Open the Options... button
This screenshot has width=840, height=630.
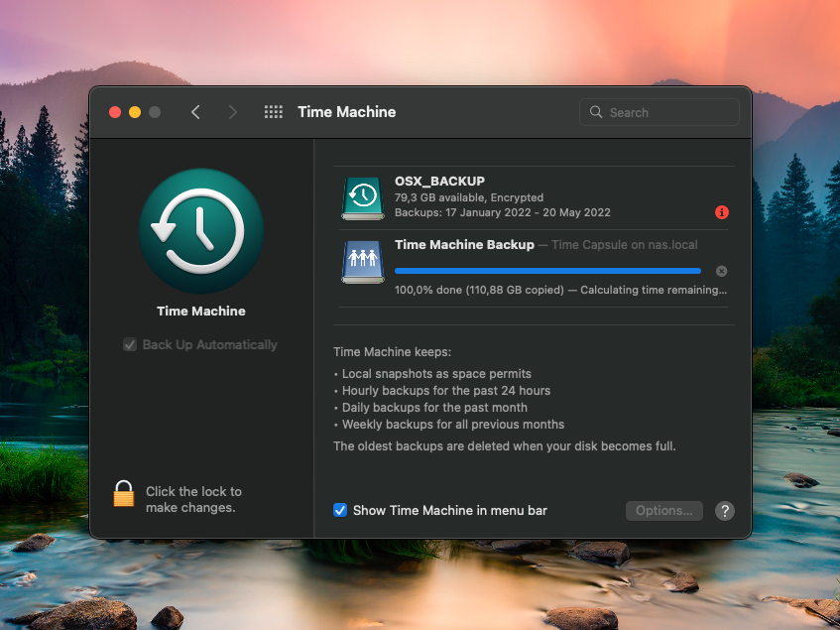click(664, 511)
